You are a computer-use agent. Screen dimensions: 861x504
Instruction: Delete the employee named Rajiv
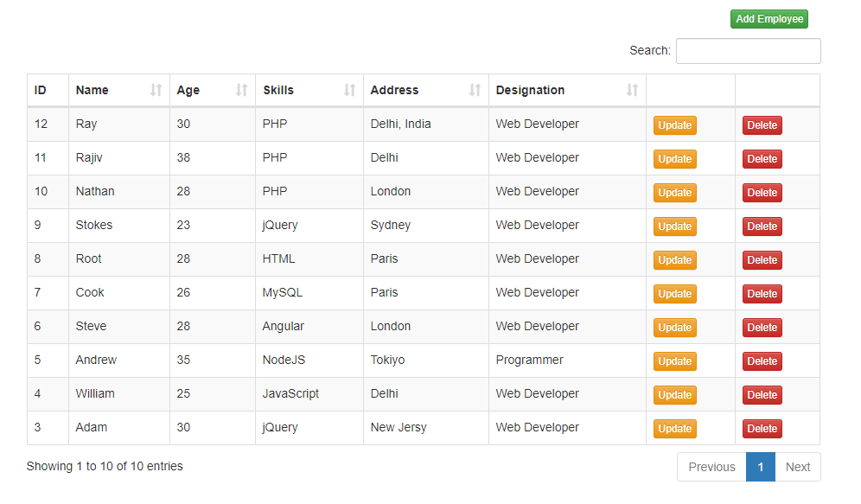tap(762, 158)
